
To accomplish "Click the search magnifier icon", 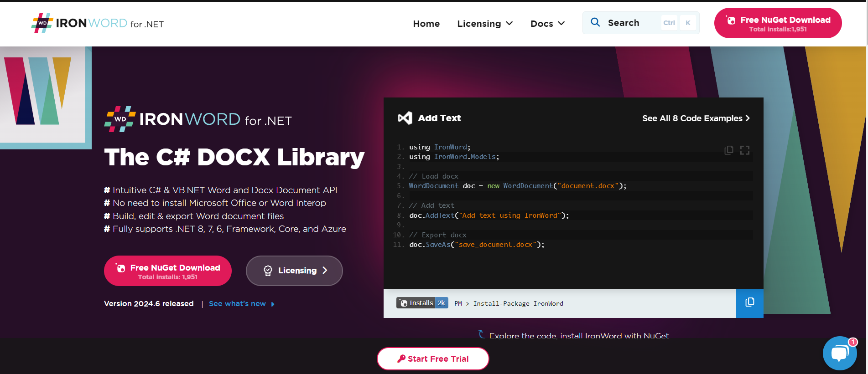I will tap(595, 22).
